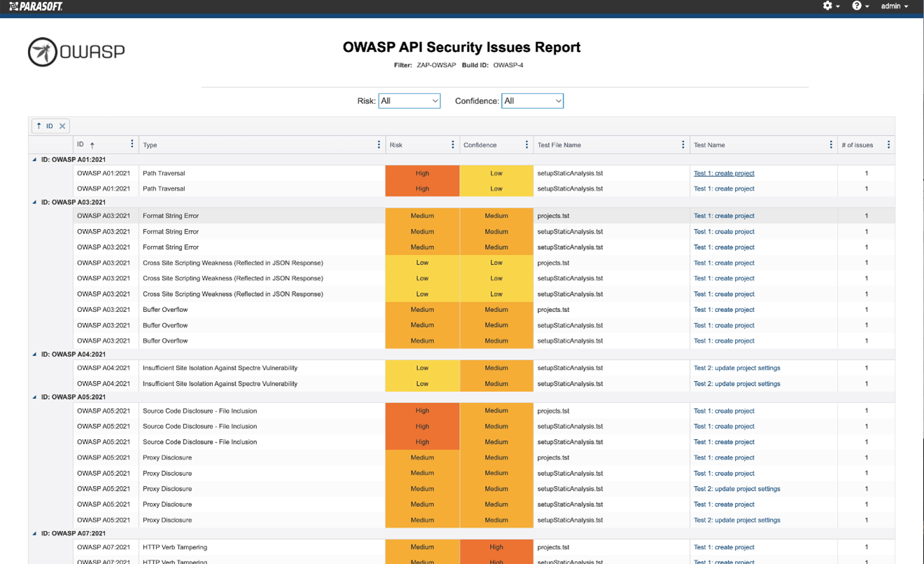Open the admin account dropdown

(894, 6)
